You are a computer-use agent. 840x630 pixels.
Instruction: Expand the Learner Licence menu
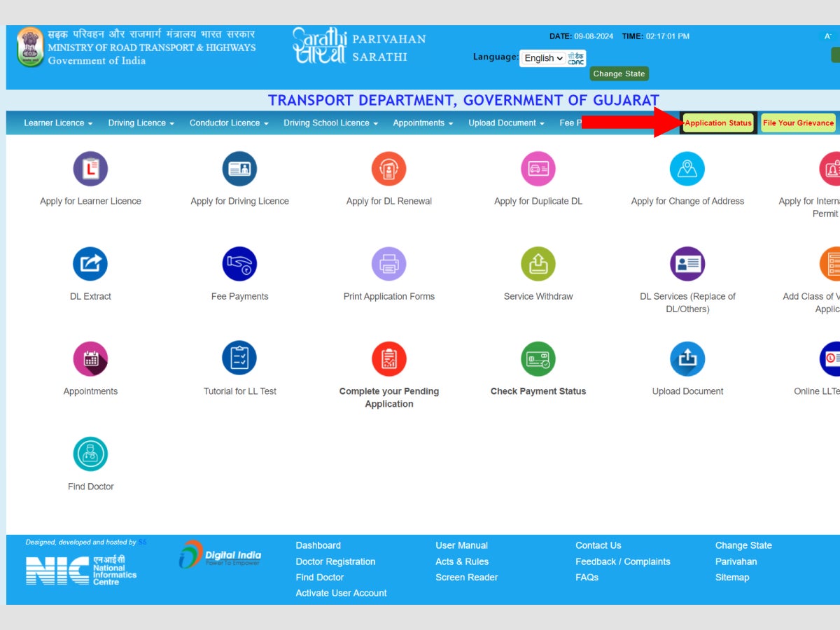(57, 122)
